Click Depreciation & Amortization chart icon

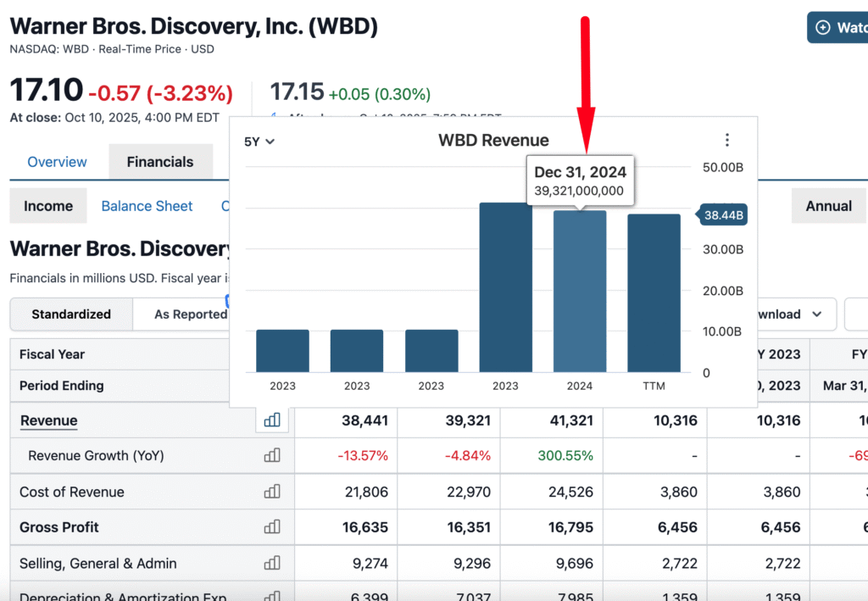pyautogui.click(x=272, y=595)
